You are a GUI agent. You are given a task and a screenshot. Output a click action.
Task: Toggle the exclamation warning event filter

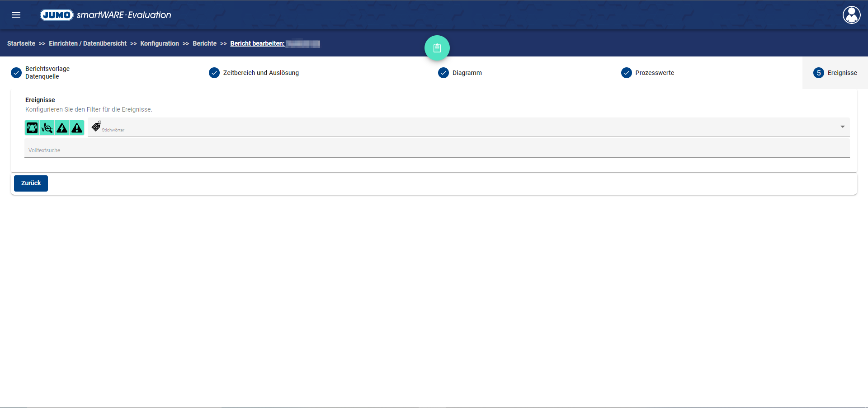tap(77, 128)
